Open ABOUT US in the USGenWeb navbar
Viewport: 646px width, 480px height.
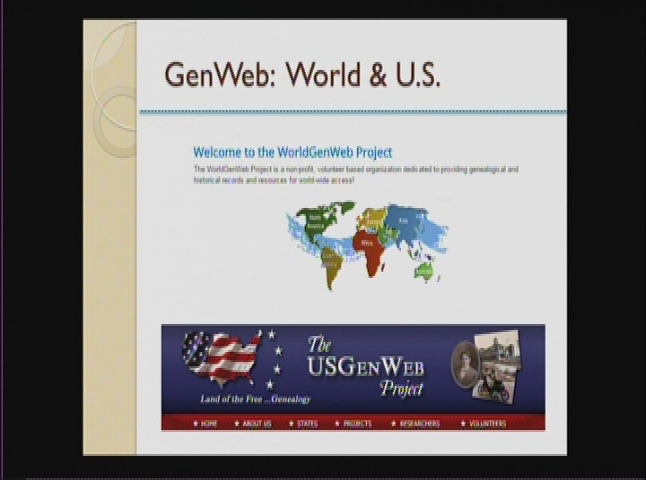coord(253,424)
